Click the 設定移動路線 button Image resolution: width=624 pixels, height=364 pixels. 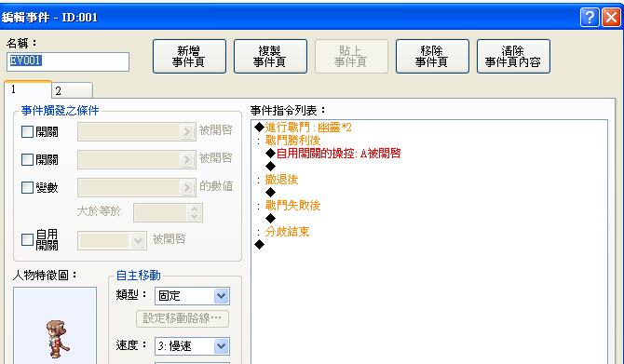(x=183, y=318)
